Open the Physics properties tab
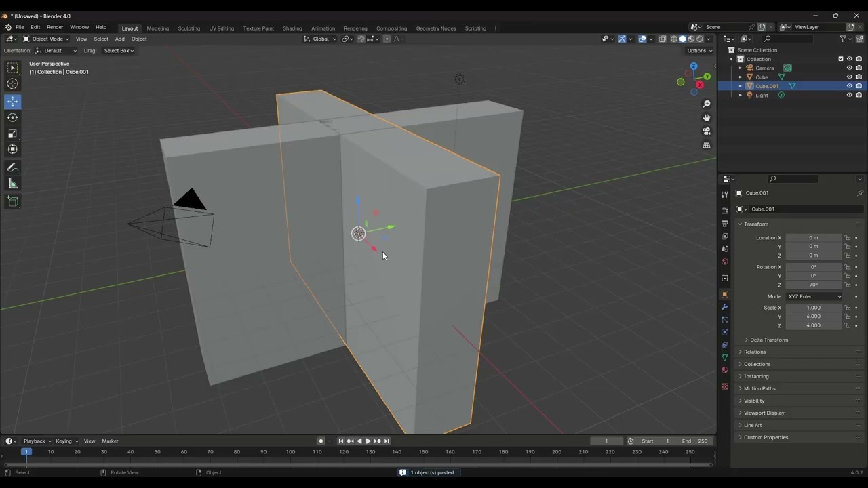The image size is (868, 488). 724,332
